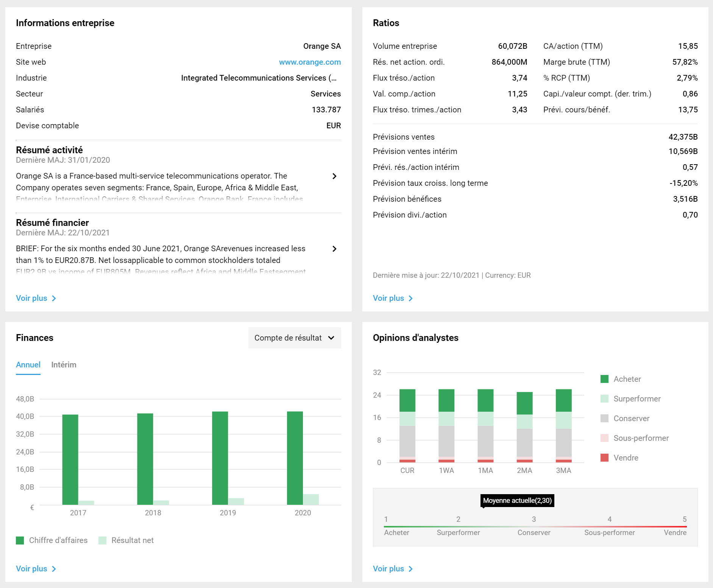Click the Salariés value 133.787
The height and width of the screenshot is (588, 713).
tap(326, 110)
